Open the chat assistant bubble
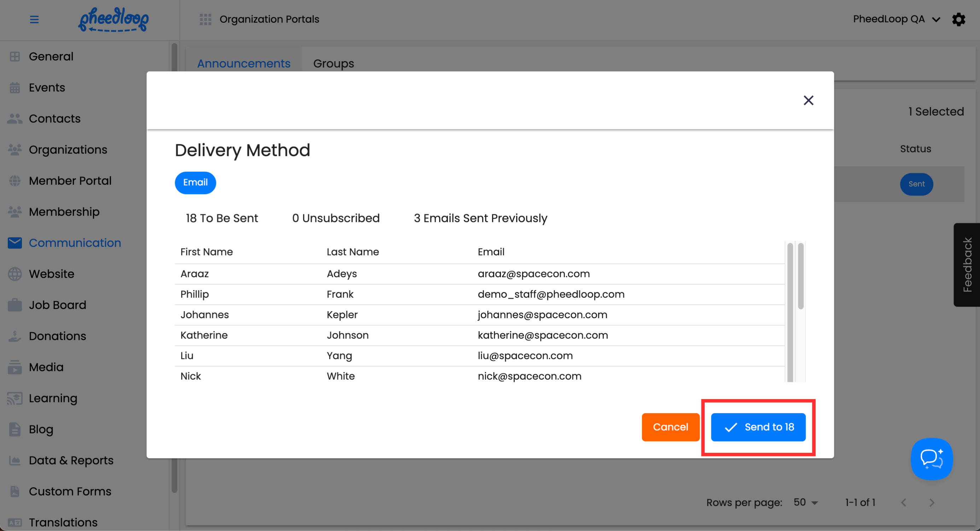The height and width of the screenshot is (531, 980). 931,459
